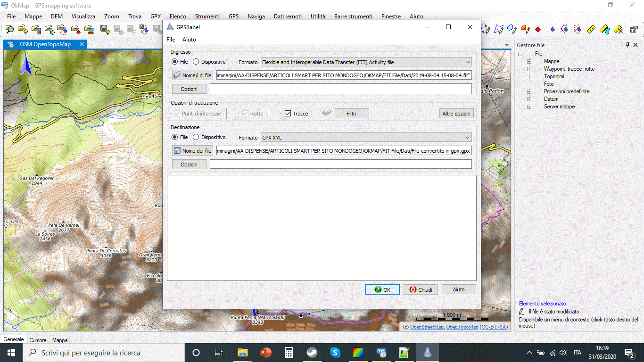
Task: Click the input file path field
Action: point(344,75)
